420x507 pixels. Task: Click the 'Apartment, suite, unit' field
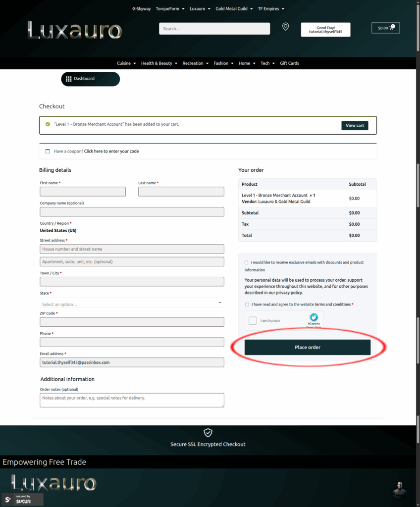[132, 261]
